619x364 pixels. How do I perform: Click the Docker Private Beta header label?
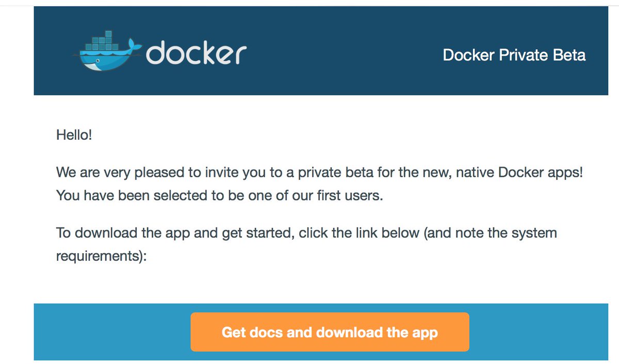click(514, 55)
